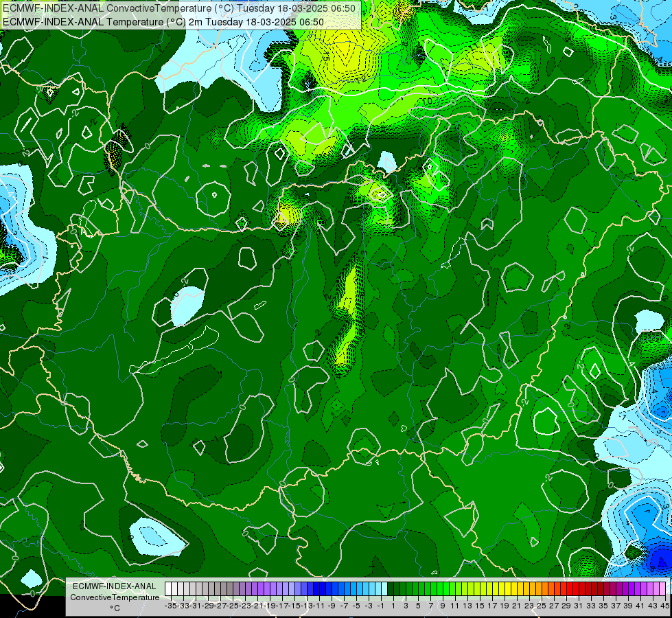Click the legend tick label '-21'
The width and height of the screenshot is (672, 618).
coord(257,606)
